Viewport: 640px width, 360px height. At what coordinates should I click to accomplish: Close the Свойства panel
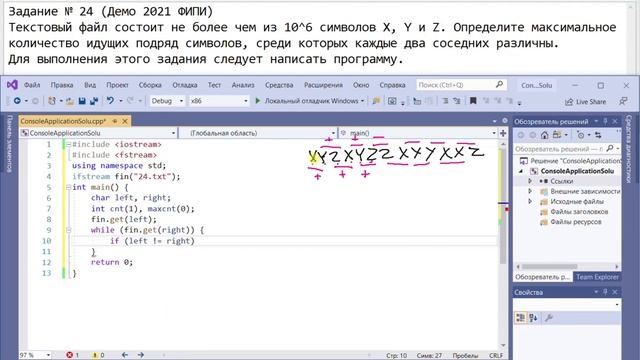click(615, 292)
